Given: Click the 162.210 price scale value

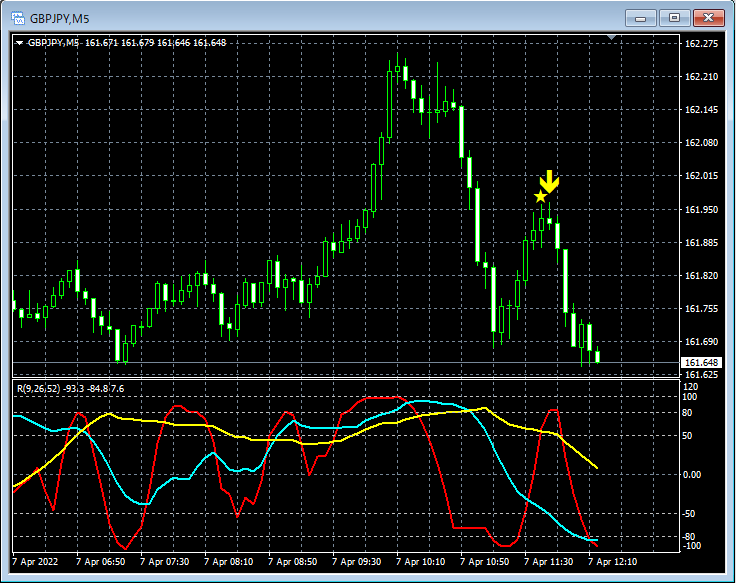Looking at the screenshot, I should (701, 77).
